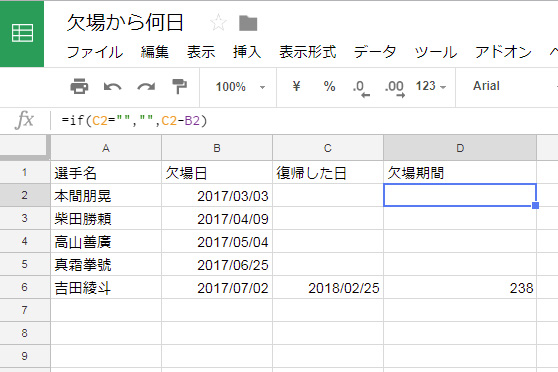Image resolution: width=558 pixels, height=372 pixels.
Task: Select cell 高山善廣
Action: tap(106, 241)
